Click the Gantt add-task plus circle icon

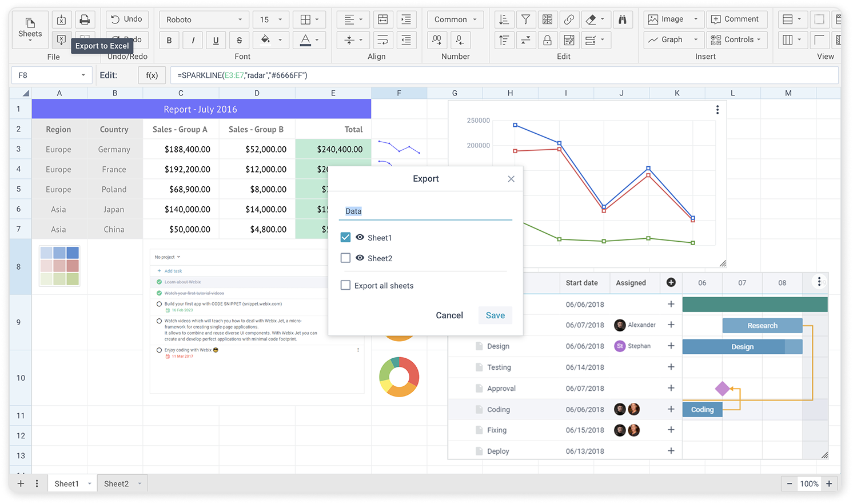(x=671, y=282)
